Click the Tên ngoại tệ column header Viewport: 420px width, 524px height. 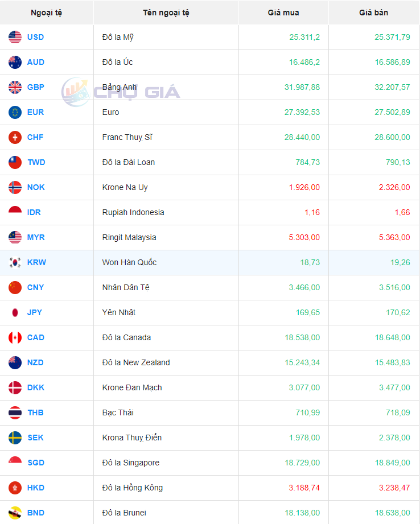click(x=166, y=13)
